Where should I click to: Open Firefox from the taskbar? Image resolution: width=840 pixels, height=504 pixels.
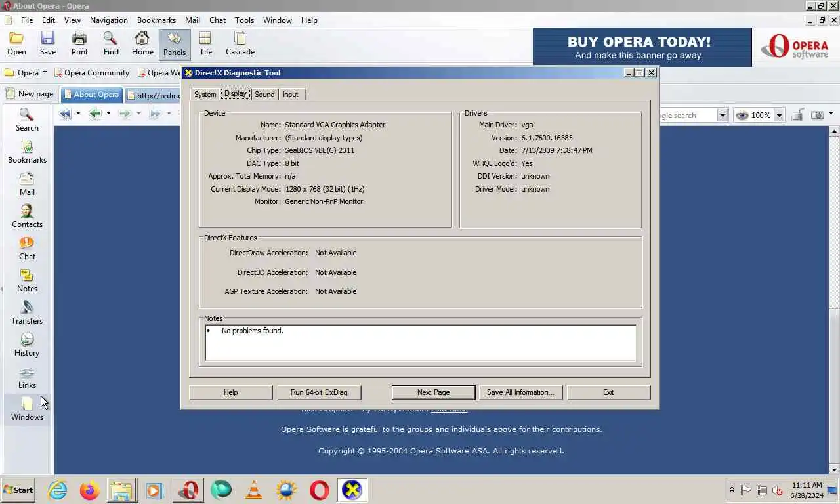pyautogui.click(x=90, y=490)
